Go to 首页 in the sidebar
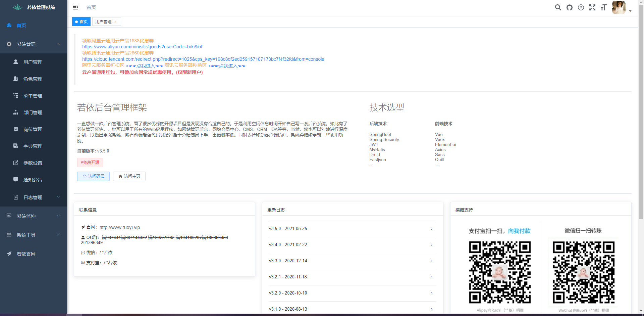Screen dimensions: 644x316 pyautogui.click(x=34, y=26)
